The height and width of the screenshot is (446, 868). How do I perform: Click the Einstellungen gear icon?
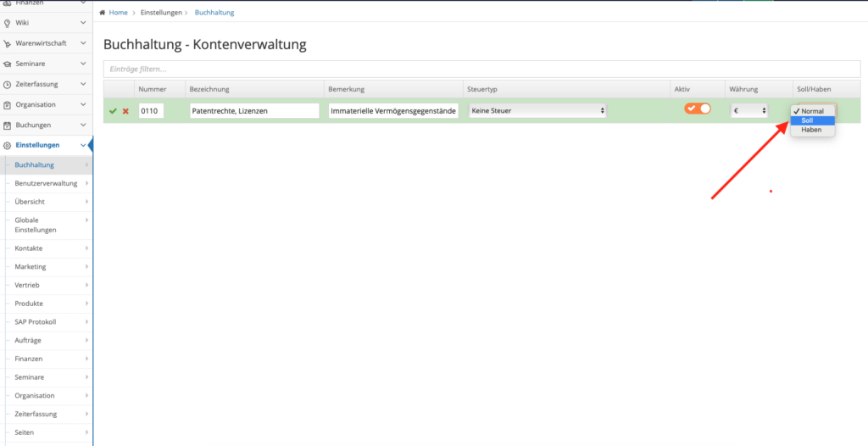coord(7,146)
